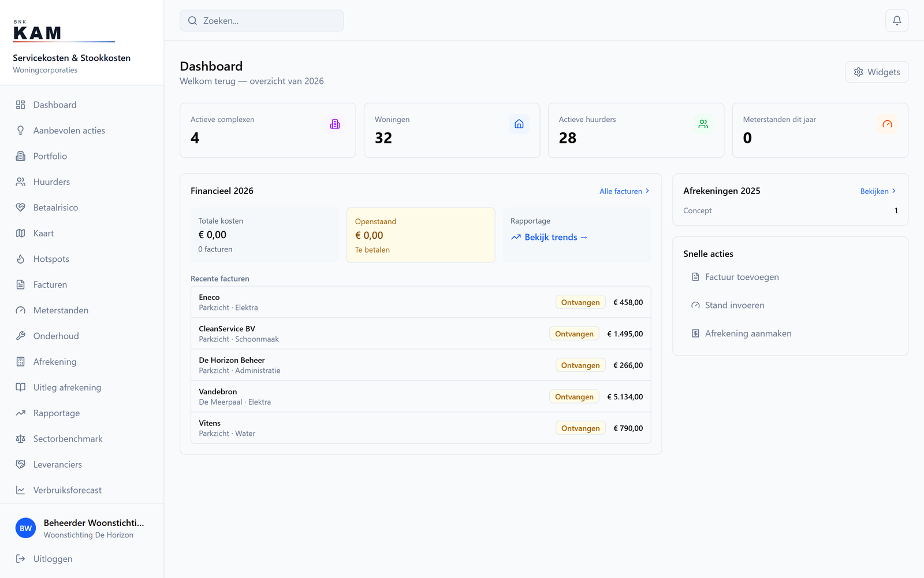Click the Huurders people icon in sidebar
Screen dimensions: 924x578
click(21, 182)
